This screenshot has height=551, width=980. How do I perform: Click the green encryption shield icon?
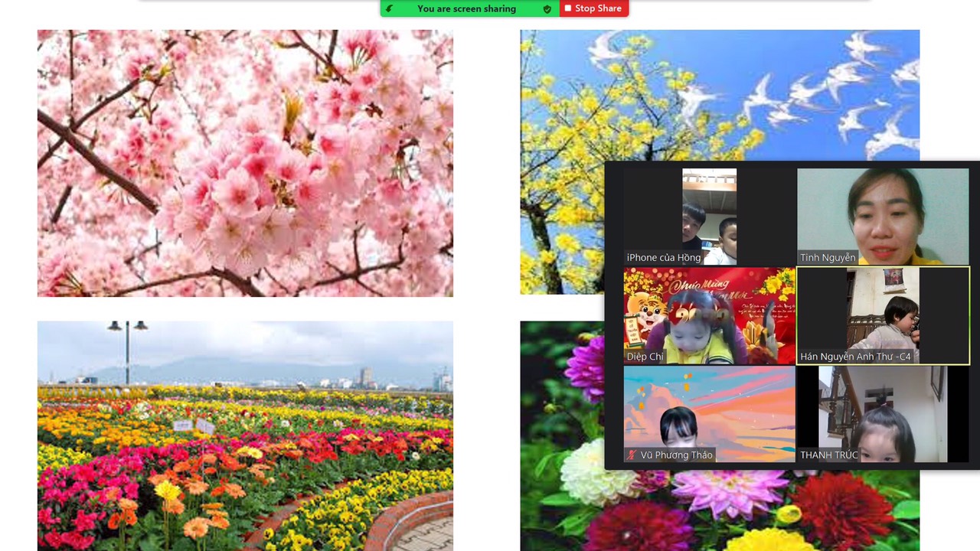(x=547, y=9)
